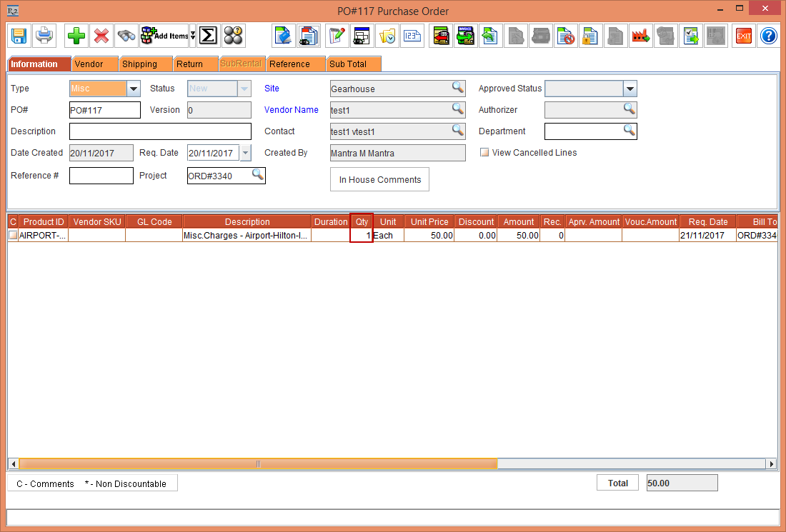
Task: Enable View Cancelled Lines checkbox
Action: (485, 153)
